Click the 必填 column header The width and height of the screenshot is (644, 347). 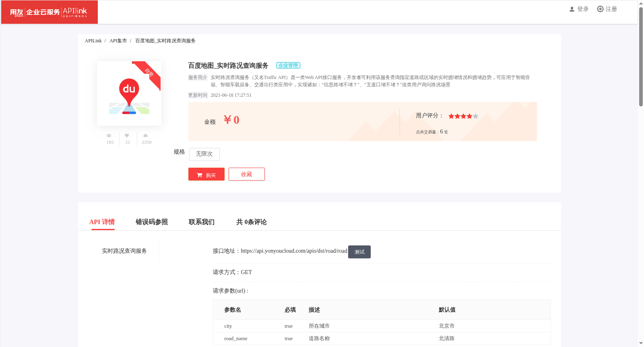[290, 310]
